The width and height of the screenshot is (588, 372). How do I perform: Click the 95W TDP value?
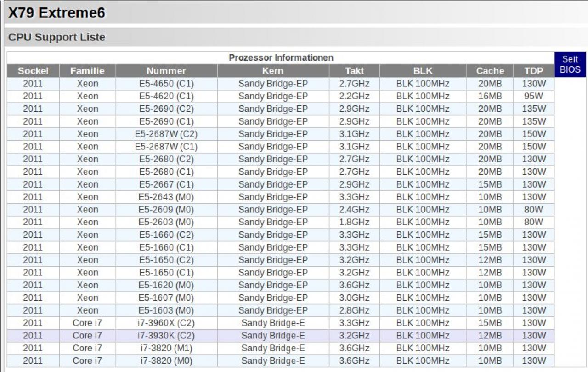click(534, 96)
